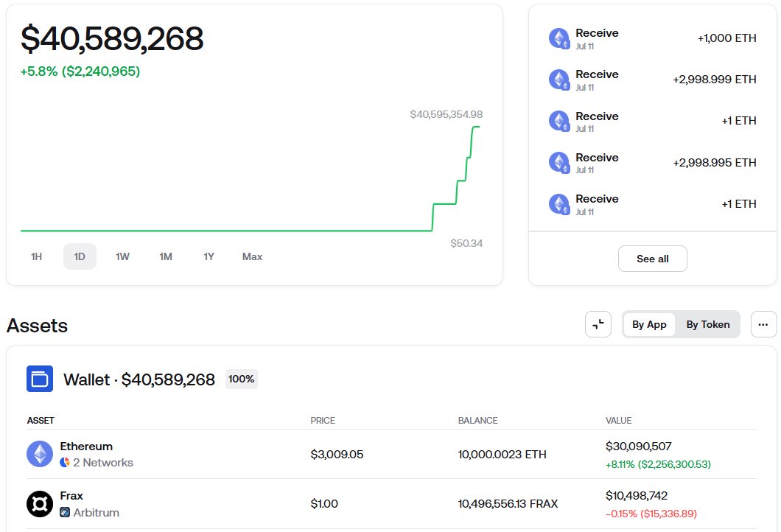Click the Wallet · $40,589,268 header
Screen dimensions: 781x532
pyautogui.click(x=139, y=379)
